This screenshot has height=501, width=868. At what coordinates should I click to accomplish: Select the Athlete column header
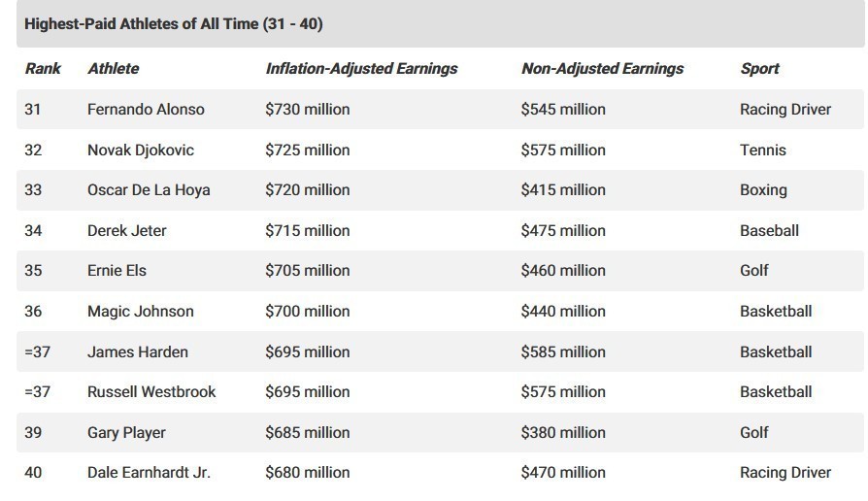(113, 69)
